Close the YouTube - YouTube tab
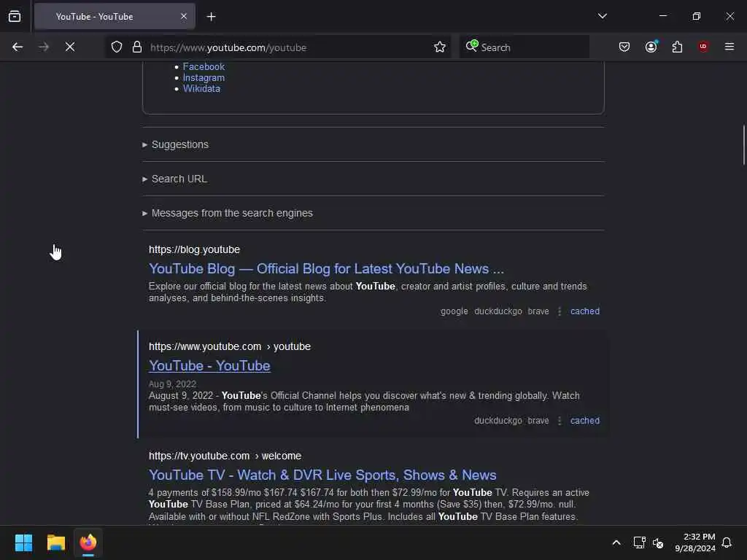The image size is (747, 560). point(184,17)
